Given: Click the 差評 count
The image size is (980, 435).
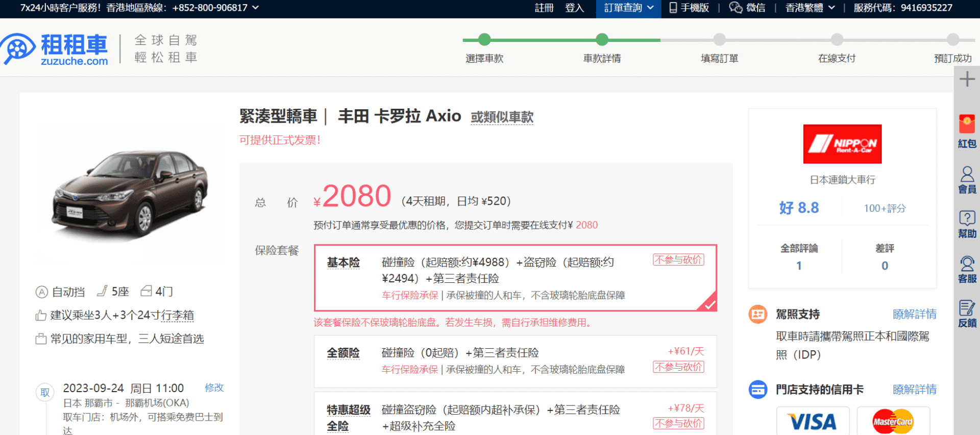Looking at the screenshot, I should pos(885,265).
